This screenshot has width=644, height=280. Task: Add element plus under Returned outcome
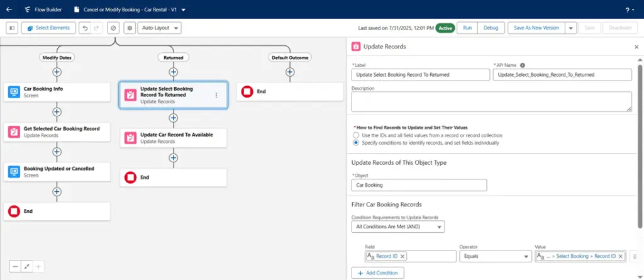click(174, 72)
